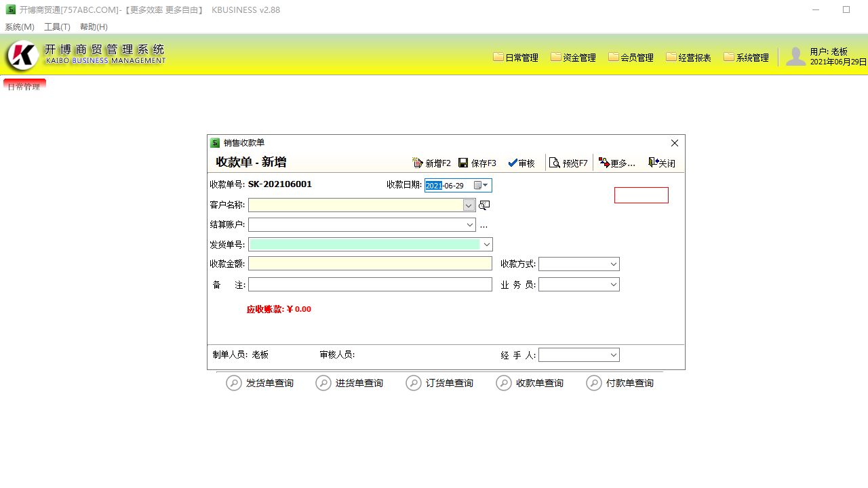Screen dimensions: 868x488
Task: Click the customer lookup icon beside 客户名称
Action: 484,205
